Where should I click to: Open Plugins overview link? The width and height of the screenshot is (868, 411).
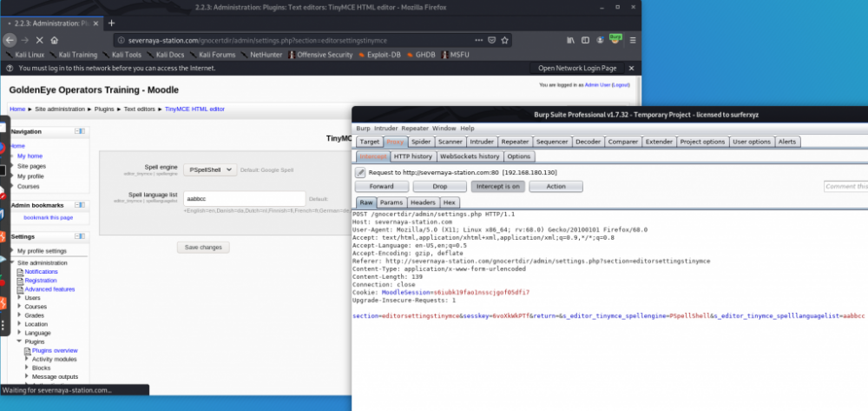(x=55, y=351)
